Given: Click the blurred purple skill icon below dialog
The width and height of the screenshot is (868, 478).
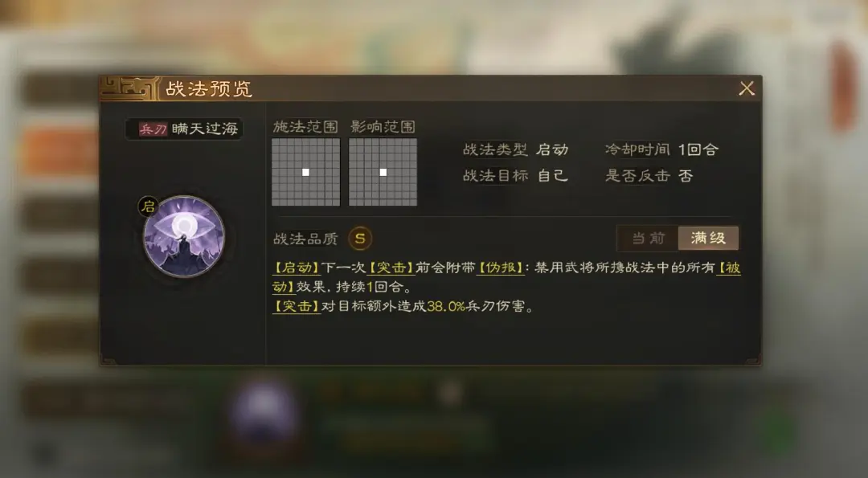Looking at the screenshot, I should click(264, 412).
